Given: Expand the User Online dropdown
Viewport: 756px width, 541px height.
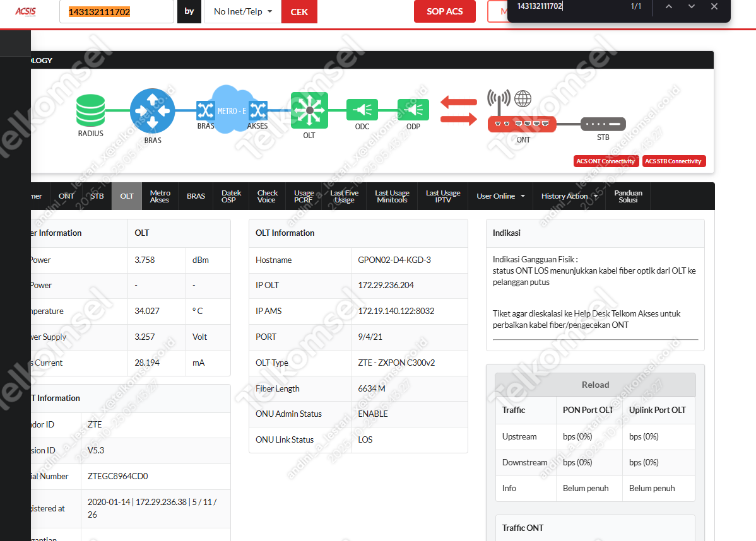Looking at the screenshot, I should pos(500,196).
